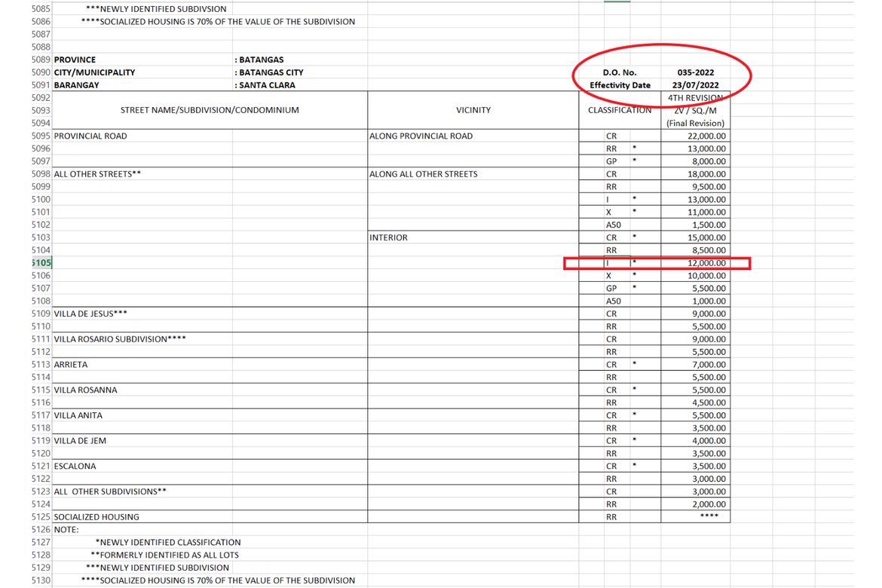Select the 'NOTE:' cell
Screen dimensions: 882x588
(x=66, y=530)
